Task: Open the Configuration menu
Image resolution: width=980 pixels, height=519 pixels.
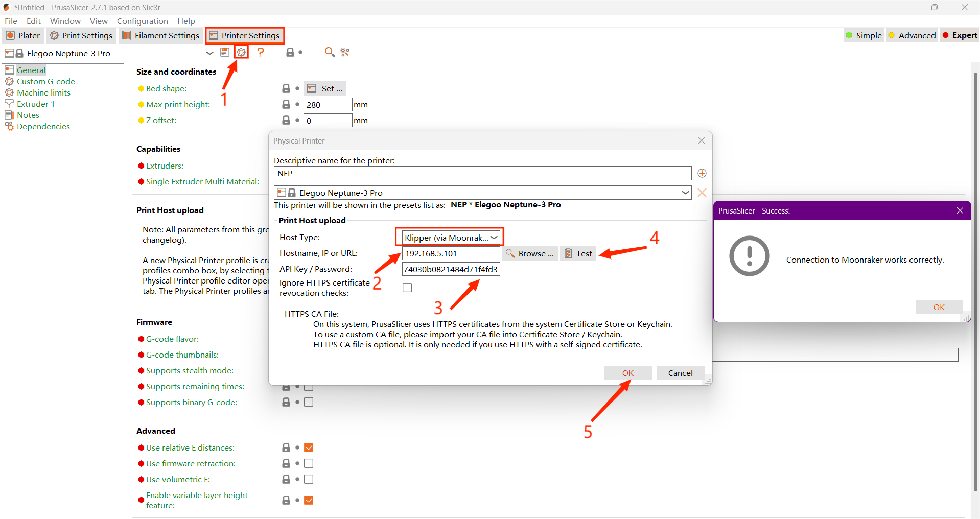Action: [x=142, y=21]
